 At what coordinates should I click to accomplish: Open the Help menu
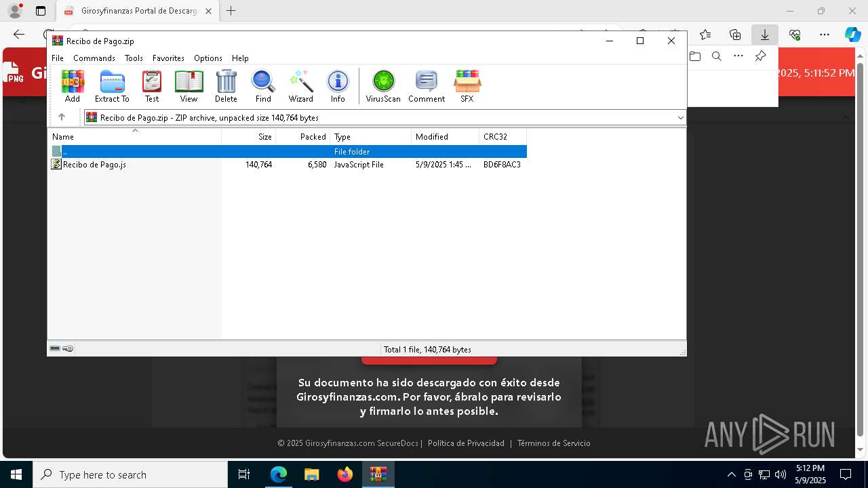click(240, 58)
